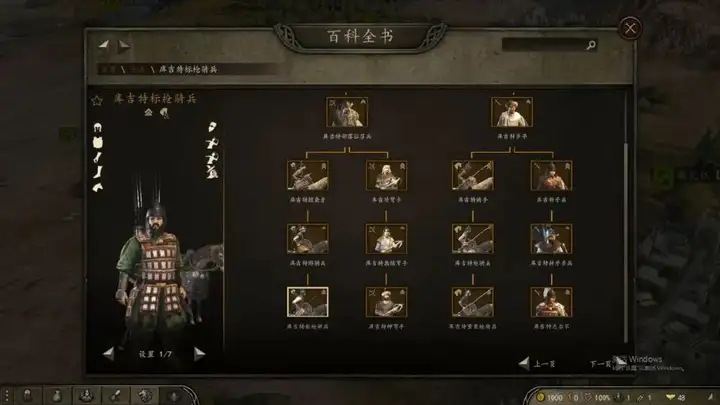The image size is (720, 405).
Task: Click the 上一页 previous page button
Action: tap(537, 364)
